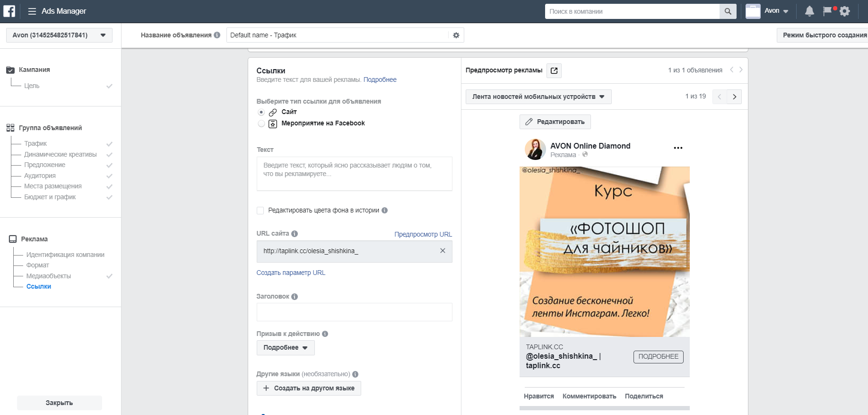Click the three-dots menu on ad preview
Image resolution: width=868 pixels, height=415 pixels.
(678, 148)
